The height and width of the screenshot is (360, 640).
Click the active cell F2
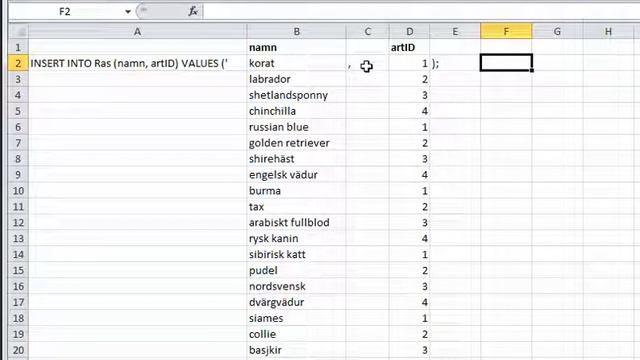tap(506, 63)
